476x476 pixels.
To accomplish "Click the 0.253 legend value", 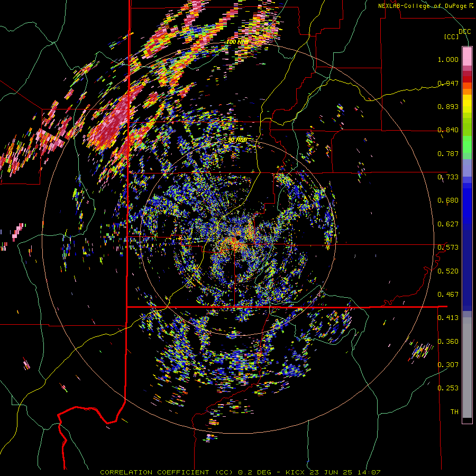I will coord(448,388).
